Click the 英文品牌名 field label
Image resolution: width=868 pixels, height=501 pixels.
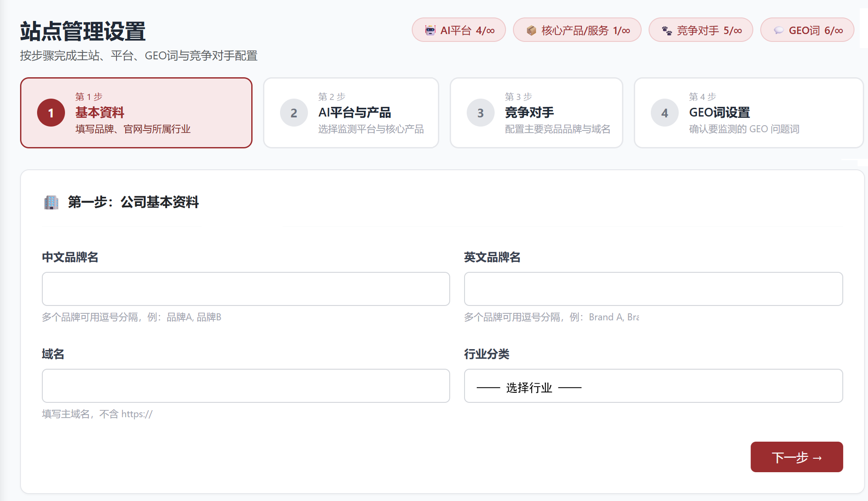coord(492,257)
